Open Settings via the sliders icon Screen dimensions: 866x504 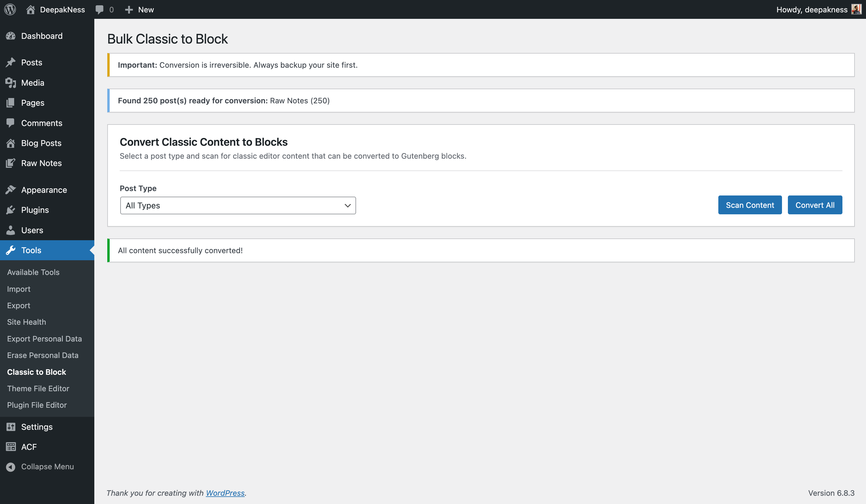[x=11, y=427]
